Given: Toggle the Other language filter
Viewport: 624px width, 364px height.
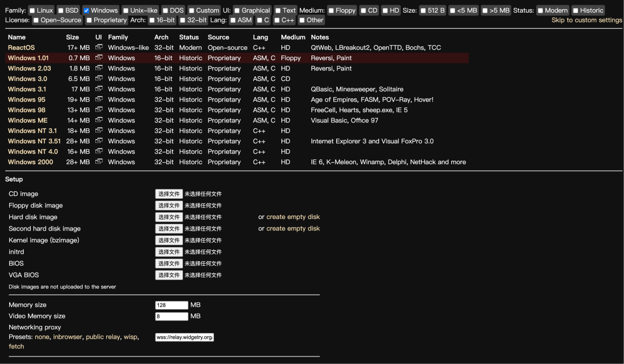Looking at the screenshot, I should 302,20.
